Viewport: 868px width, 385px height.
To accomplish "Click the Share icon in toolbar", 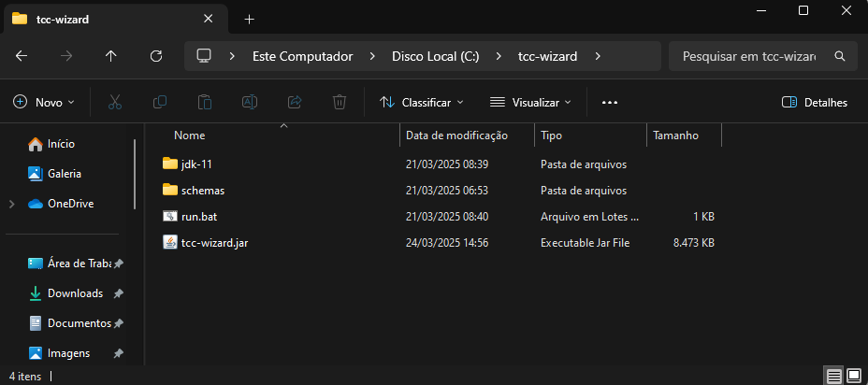I will click(x=295, y=102).
